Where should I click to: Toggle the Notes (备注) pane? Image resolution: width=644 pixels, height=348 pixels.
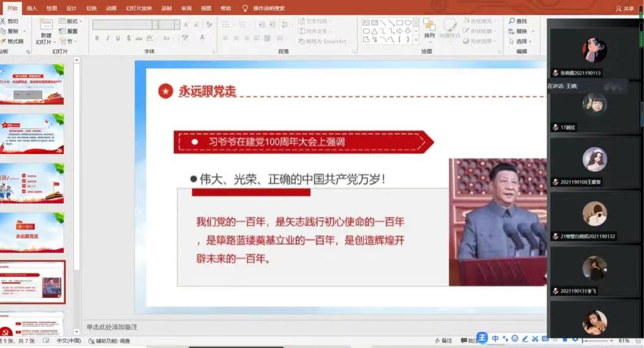[443, 340]
